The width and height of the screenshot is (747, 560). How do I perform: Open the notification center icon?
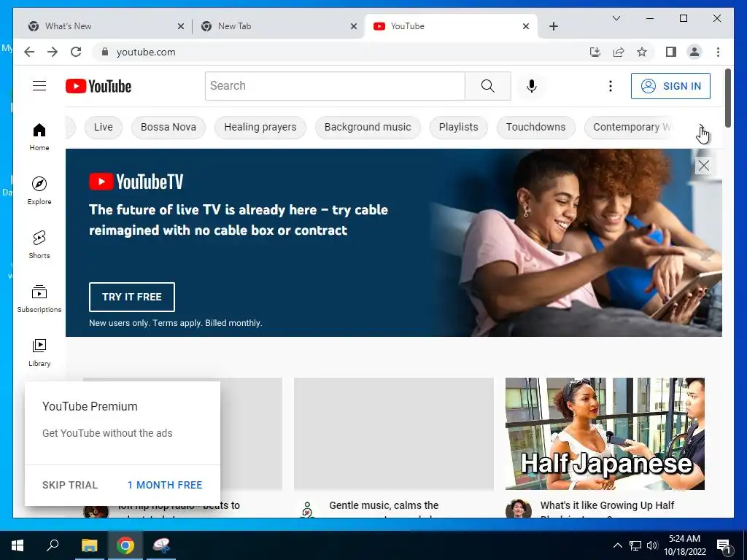coord(724,545)
